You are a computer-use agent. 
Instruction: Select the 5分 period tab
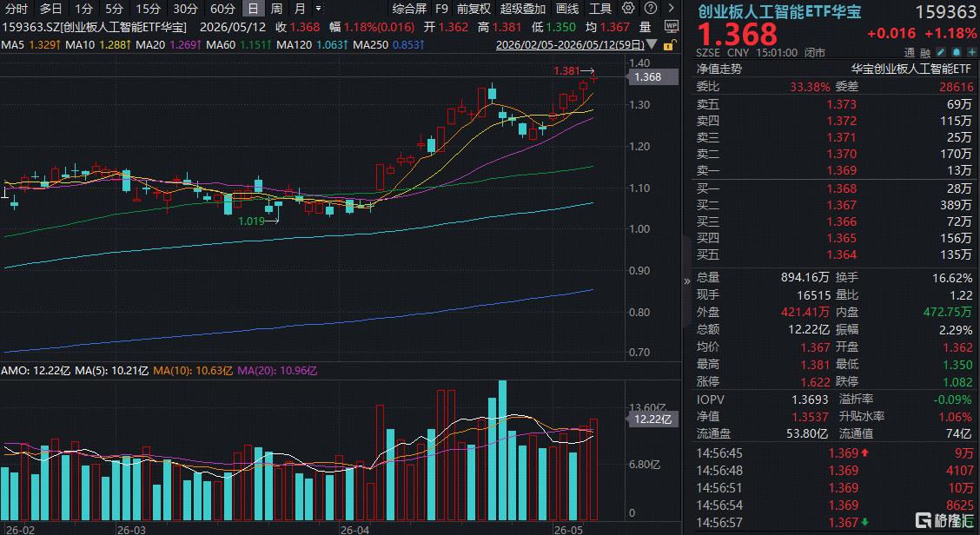115,9
